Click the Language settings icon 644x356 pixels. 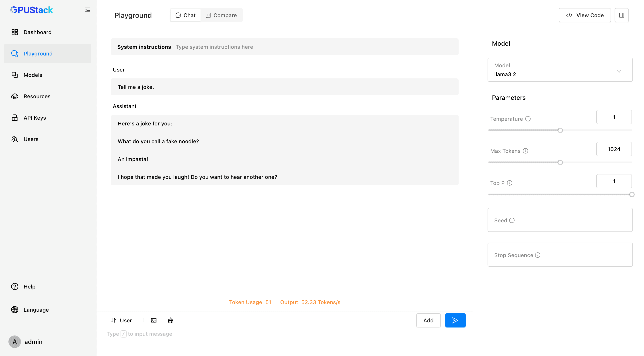pyautogui.click(x=14, y=310)
